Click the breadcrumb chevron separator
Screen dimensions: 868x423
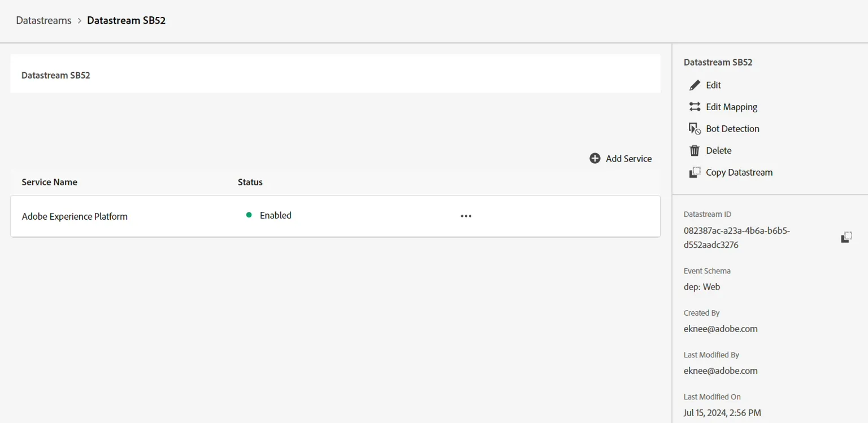[x=79, y=21]
